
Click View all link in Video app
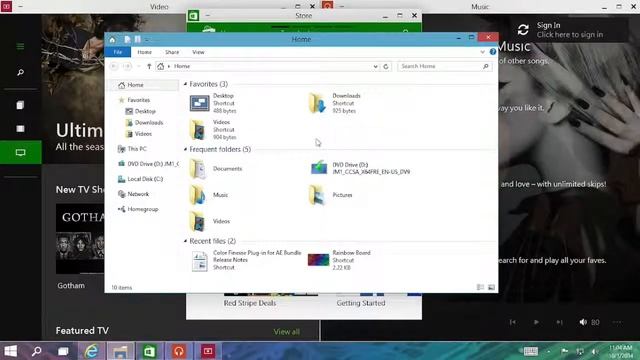(287, 332)
